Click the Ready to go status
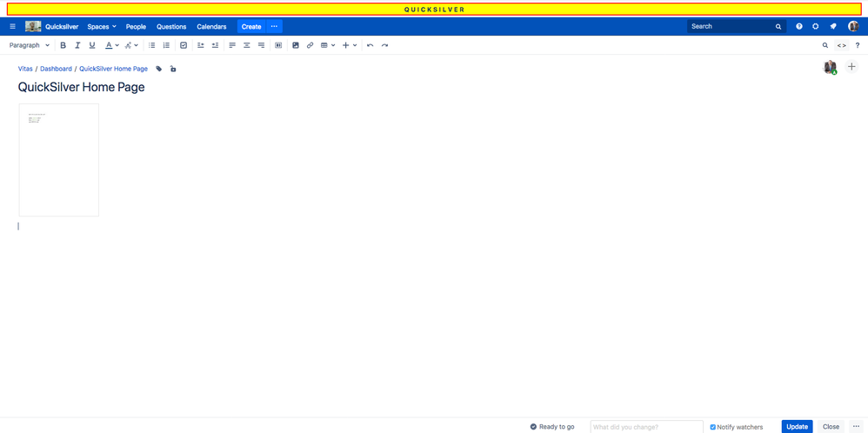The width and height of the screenshot is (868, 433). pos(552,427)
